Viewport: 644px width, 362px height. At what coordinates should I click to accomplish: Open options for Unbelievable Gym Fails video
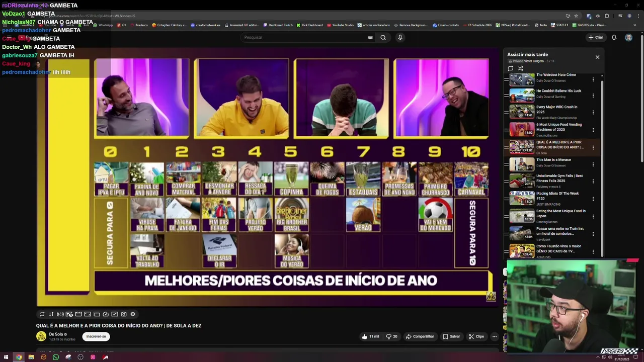click(593, 181)
